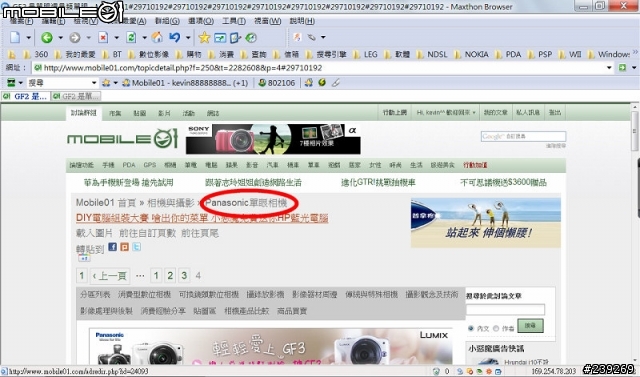The width and height of the screenshot is (640, 377).
Task: Click the sidebar article search text field
Action: [x=505, y=310]
